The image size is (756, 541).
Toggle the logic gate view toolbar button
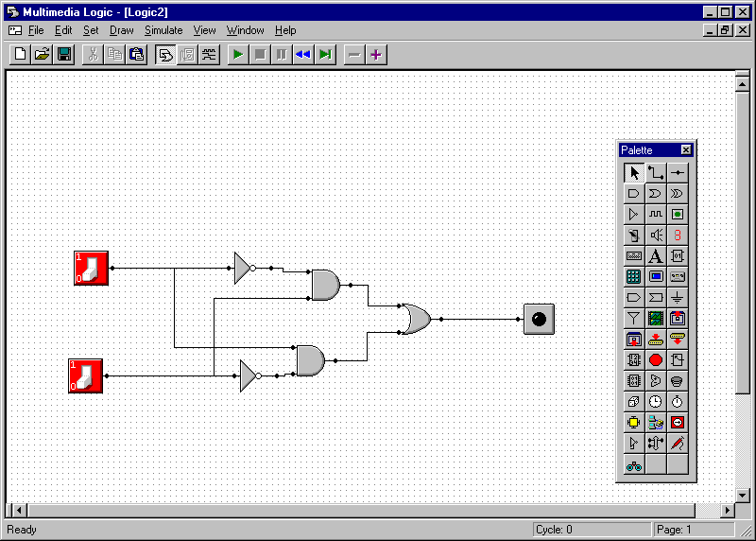click(165, 54)
